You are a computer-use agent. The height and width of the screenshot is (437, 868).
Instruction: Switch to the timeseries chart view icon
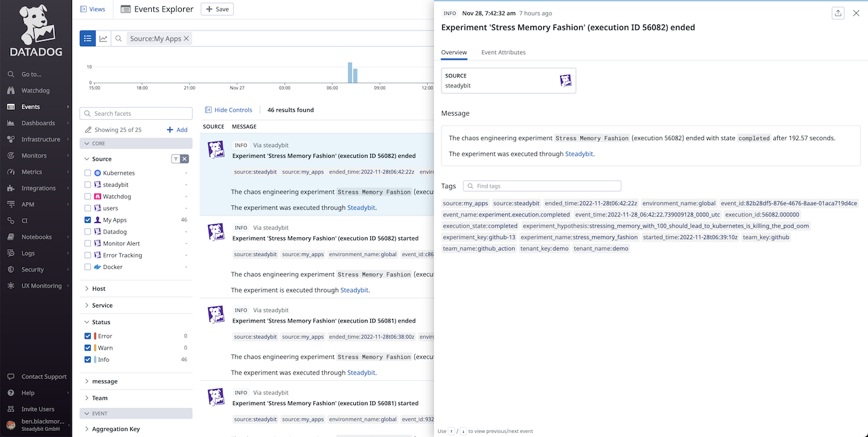[x=104, y=39]
